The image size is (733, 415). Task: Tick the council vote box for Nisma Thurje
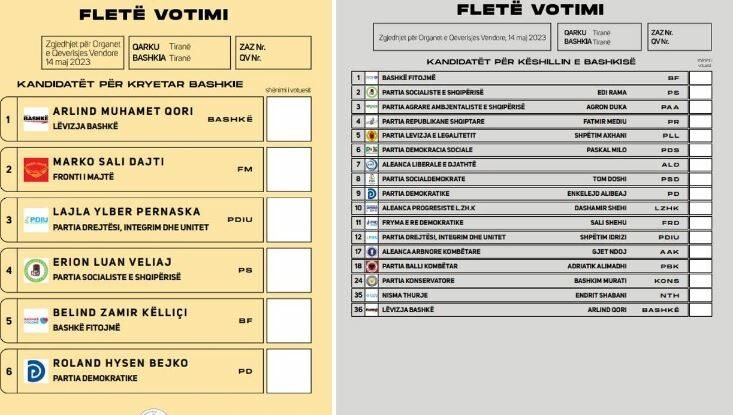[x=700, y=296]
